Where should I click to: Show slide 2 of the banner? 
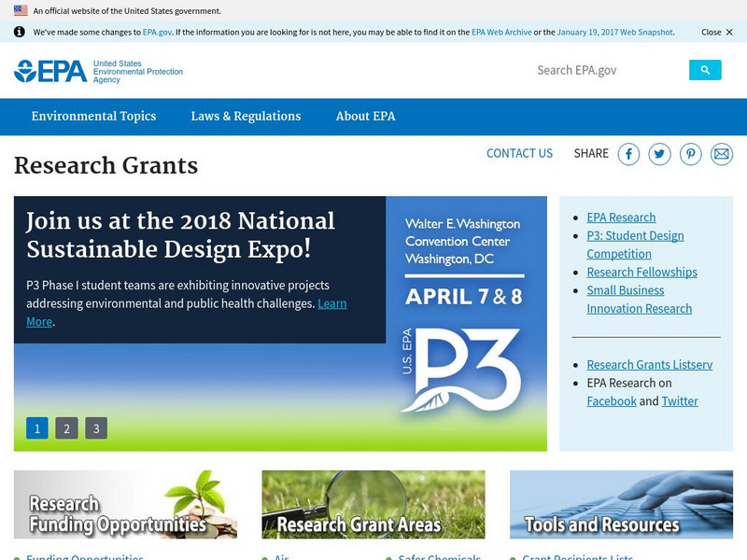(x=66, y=428)
